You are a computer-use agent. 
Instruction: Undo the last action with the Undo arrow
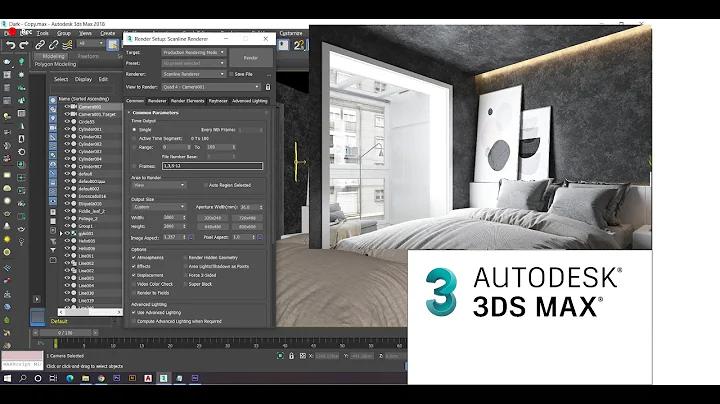point(10,45)
